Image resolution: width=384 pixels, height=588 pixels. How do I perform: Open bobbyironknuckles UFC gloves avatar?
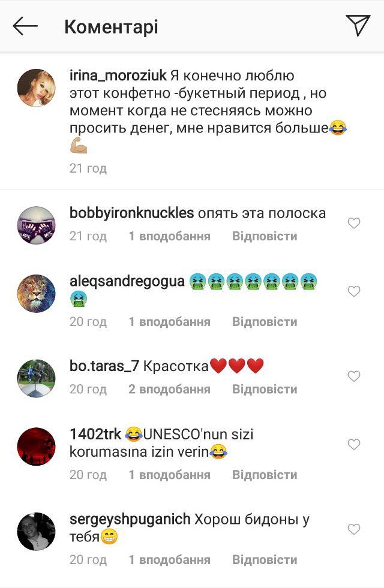point(37,225)
